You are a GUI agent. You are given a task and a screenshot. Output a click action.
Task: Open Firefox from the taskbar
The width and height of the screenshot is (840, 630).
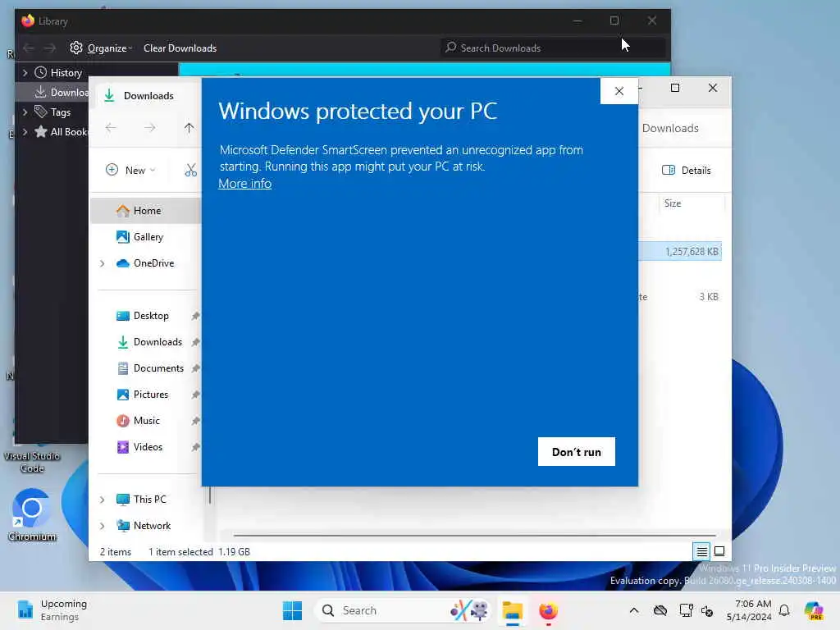[x=548, y=610]
